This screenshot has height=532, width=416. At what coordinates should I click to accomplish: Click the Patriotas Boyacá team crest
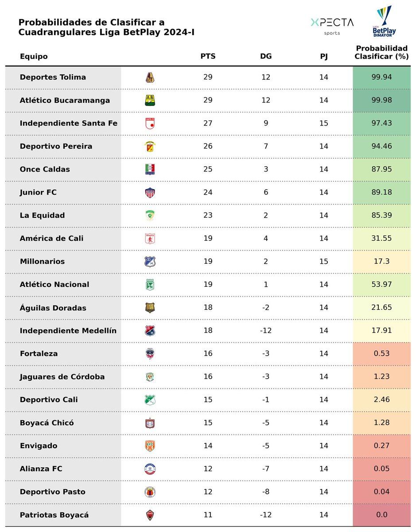[150, 515]
